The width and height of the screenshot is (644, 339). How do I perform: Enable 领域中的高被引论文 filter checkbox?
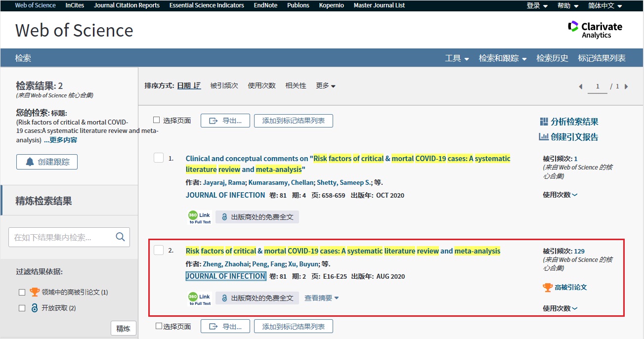(22, 293)
